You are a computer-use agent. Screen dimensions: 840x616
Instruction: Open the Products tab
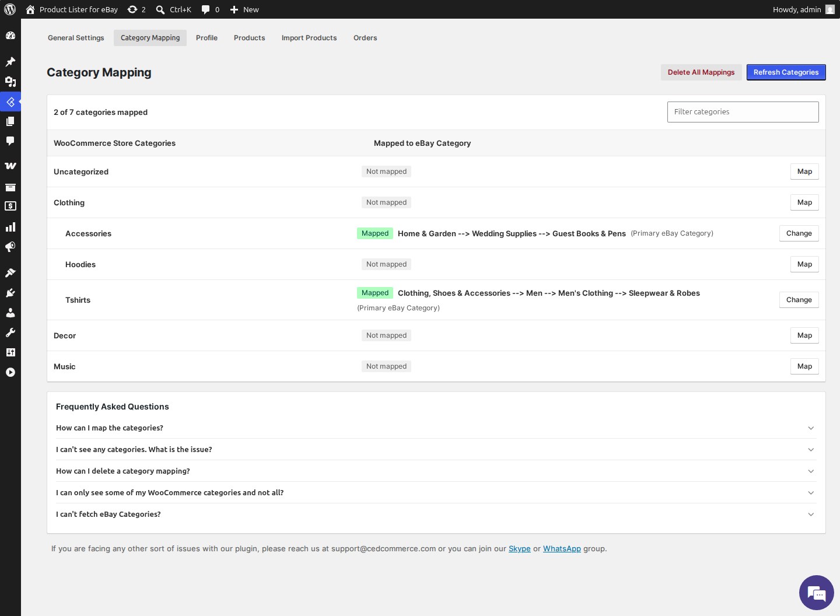(x=249, y=38)
